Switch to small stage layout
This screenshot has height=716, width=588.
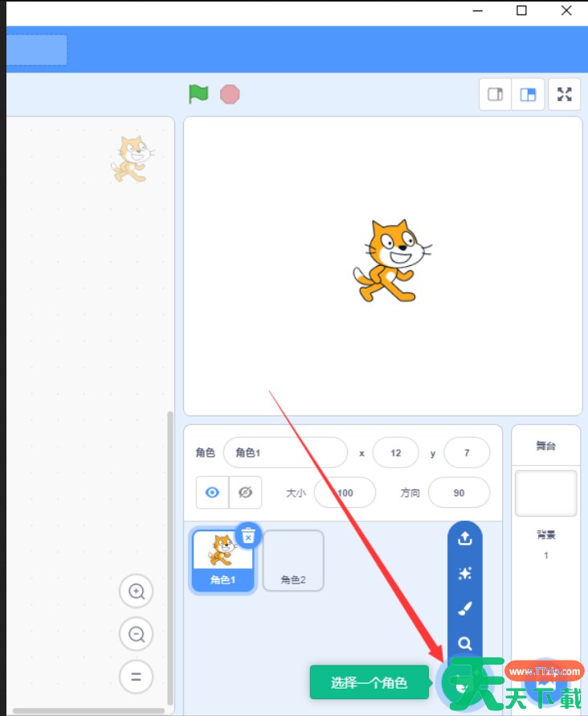pyautogui.click(x=496, y=95)
